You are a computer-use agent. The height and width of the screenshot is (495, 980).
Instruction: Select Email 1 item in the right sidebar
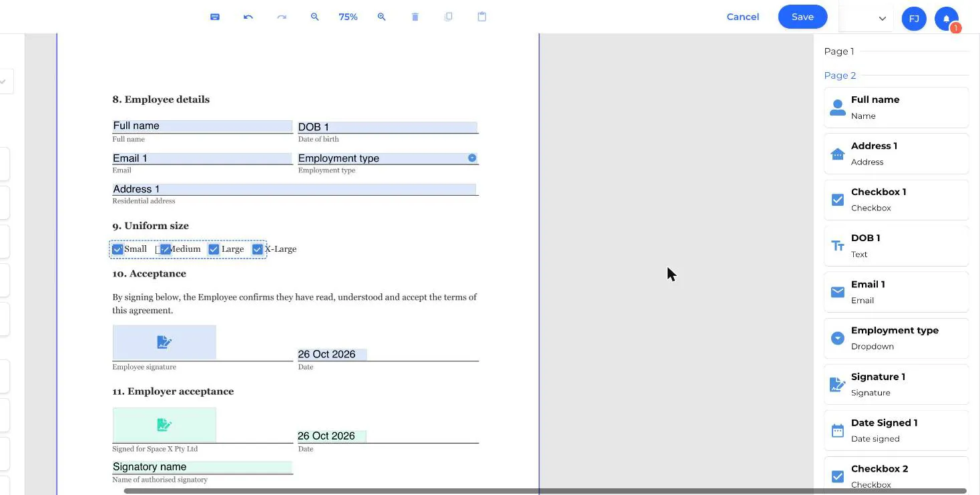[x=896, y=291]
